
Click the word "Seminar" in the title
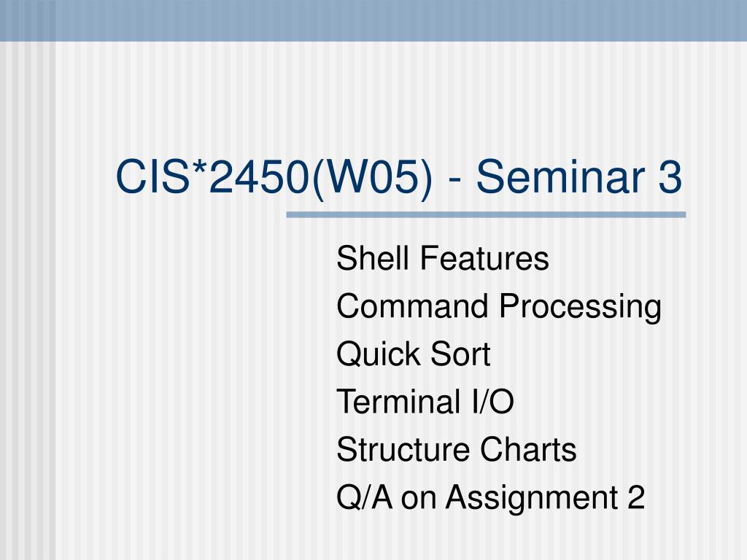point(561,176)
